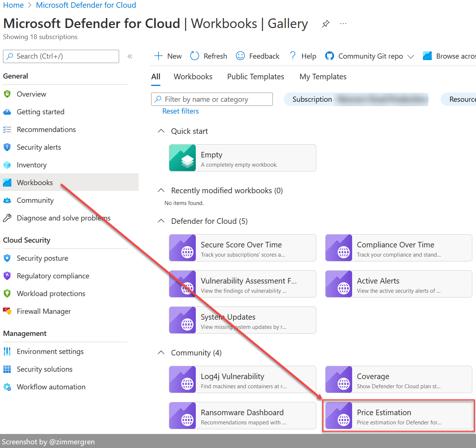Open the more options ellipsis in header
Screen dimensions: 476x448
point(343,24)
